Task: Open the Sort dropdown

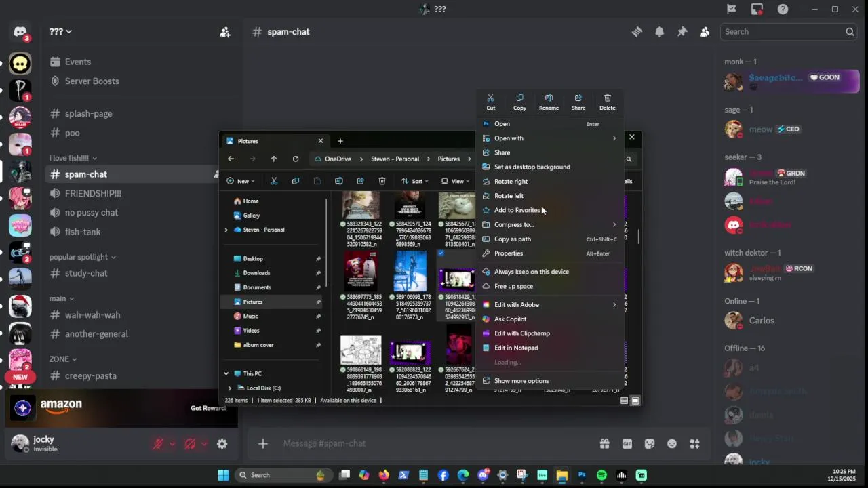Action: pyautogui.click(x=414, y=181)
